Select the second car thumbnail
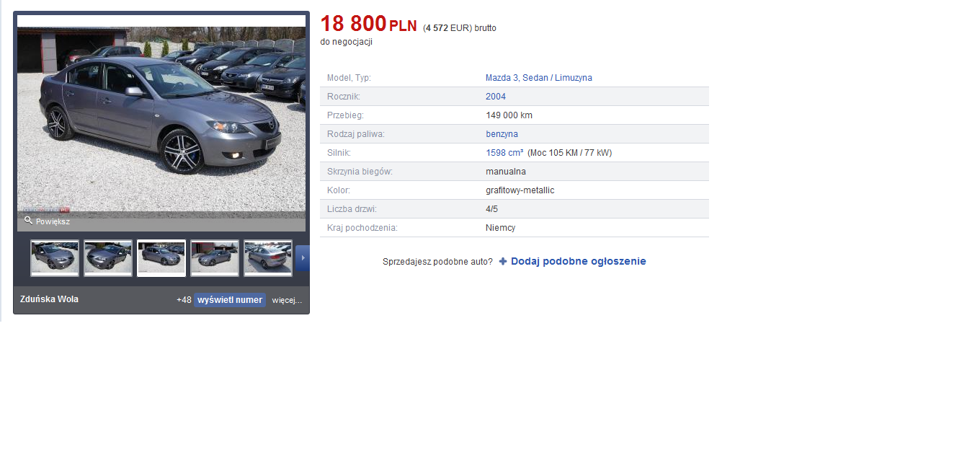The image size is (980, 450). [x=108, y=258]
